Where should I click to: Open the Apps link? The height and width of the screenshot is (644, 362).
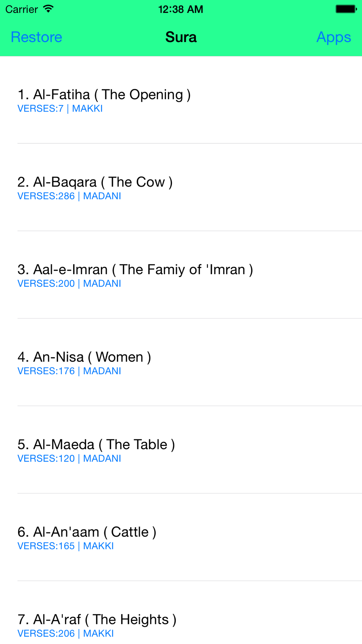coord(333,37)
